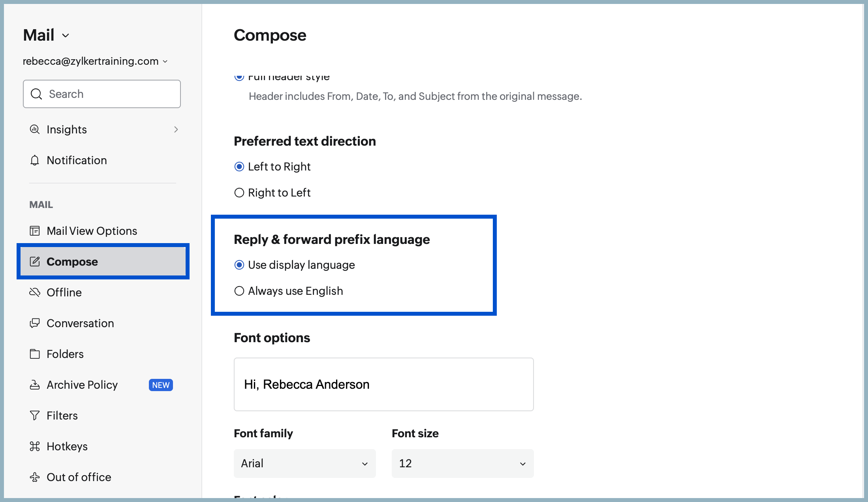
Task: Expand the Insights submenu arrow
Action: (176, 129)
